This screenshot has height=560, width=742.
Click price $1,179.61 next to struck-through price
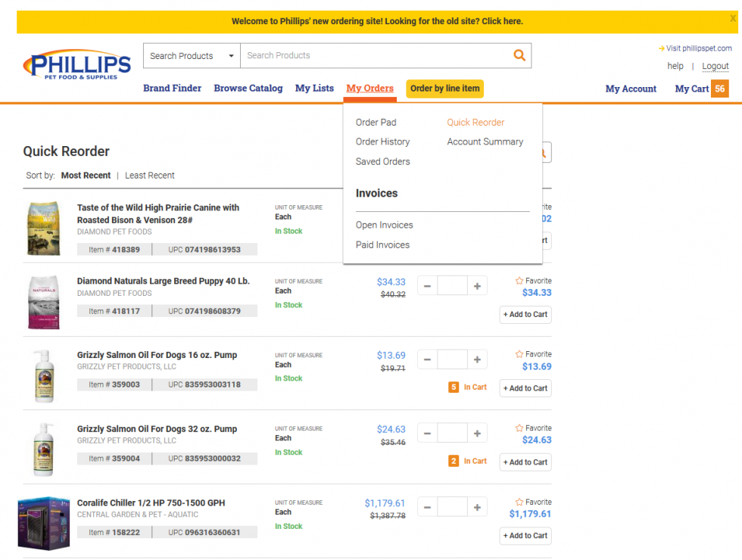[x=385, y=502]
